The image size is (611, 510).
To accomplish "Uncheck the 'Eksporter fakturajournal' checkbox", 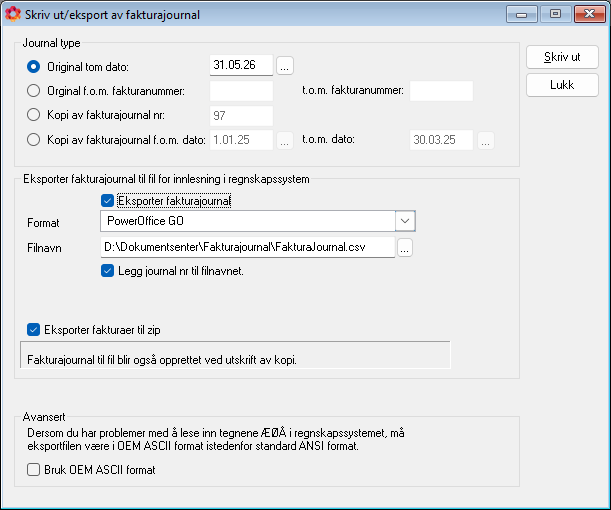I will point(107,201).
